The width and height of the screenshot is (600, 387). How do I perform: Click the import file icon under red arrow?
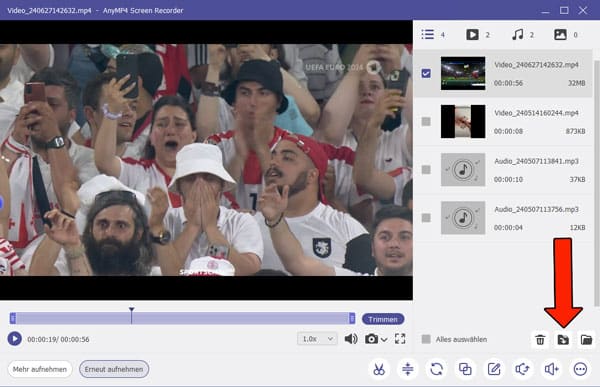563,340
